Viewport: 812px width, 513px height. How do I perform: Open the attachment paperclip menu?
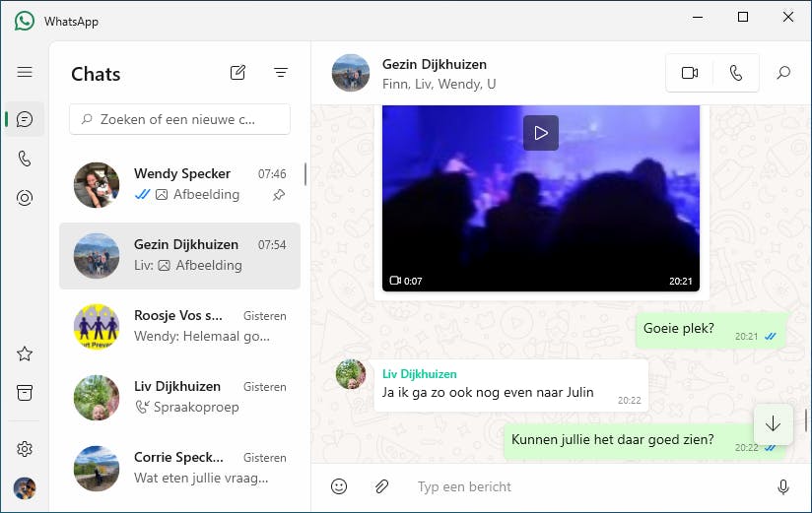[x=381, y=486]
